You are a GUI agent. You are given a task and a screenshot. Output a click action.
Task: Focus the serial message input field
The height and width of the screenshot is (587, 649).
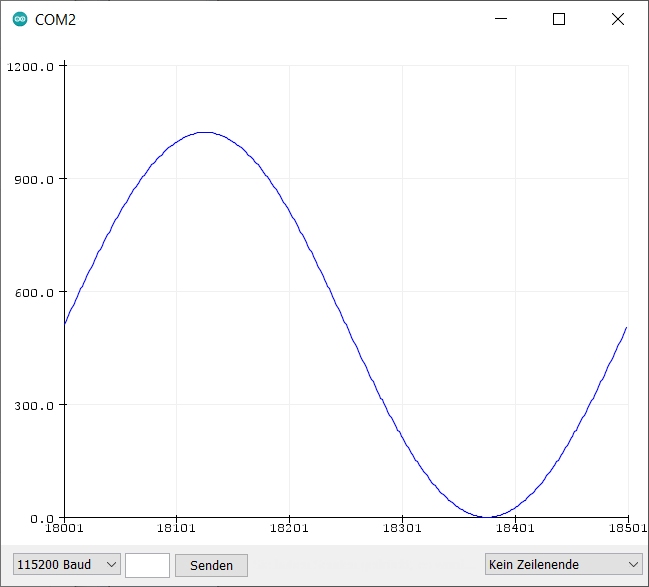point(147,565)
